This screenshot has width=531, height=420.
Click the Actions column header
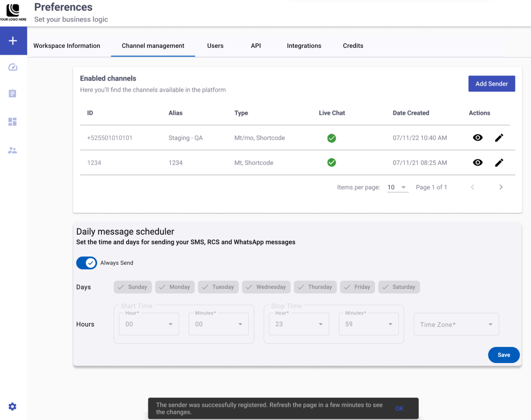coord(480,113)
